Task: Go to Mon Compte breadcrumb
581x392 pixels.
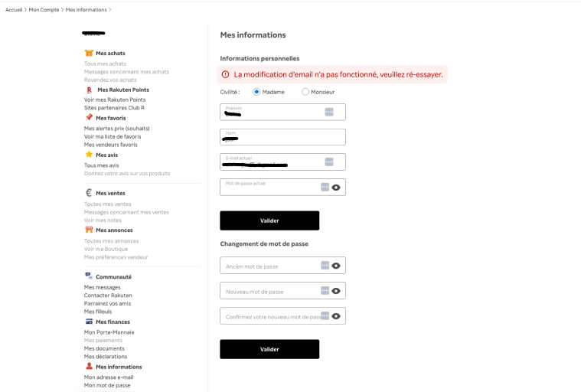Action: point(43,9)
